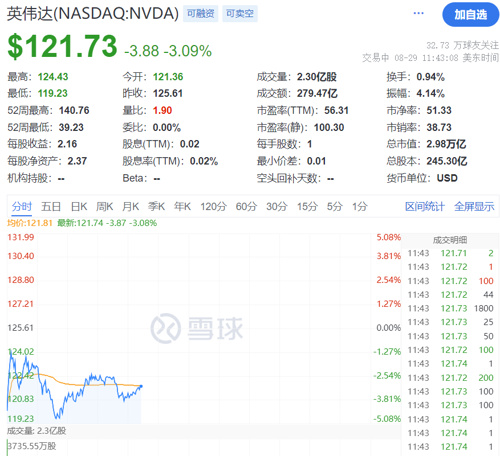Click the 08-29 11:43:08 trading timestamp

pos(426,58)
